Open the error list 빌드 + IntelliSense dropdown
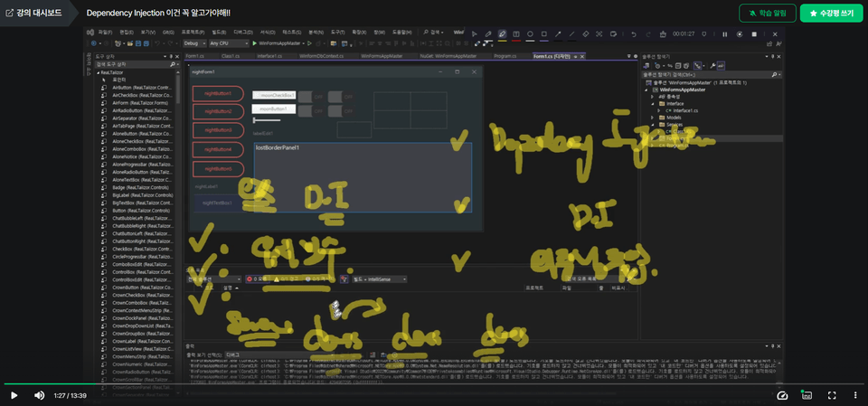Image resolution: width=868 pixels, height=406 pixels. pos(380,279)
